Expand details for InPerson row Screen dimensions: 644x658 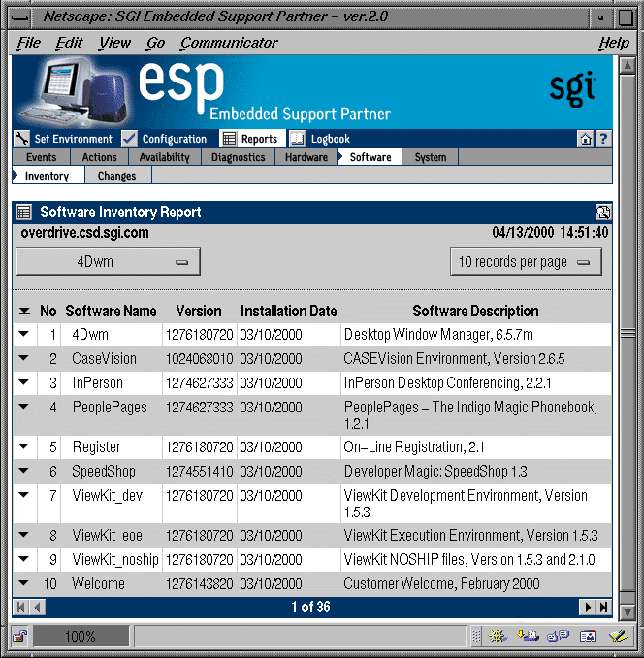point(24,381)
